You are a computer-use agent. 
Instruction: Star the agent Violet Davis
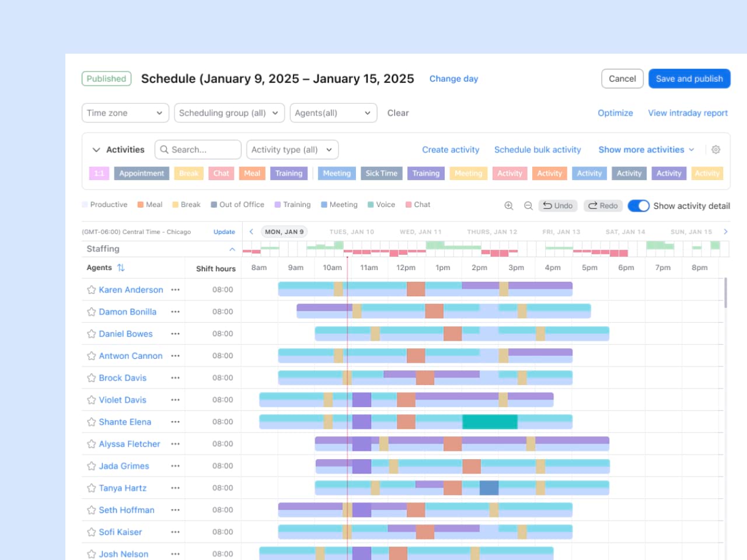click(92, 400)
